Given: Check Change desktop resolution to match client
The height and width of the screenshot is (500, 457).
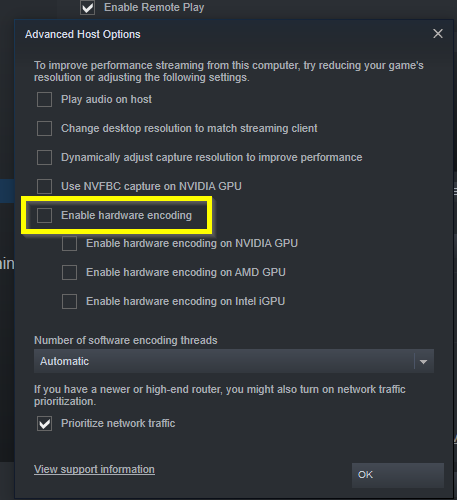Looking at the screenshot, I should pyautogui.click(x=44, y=128).
